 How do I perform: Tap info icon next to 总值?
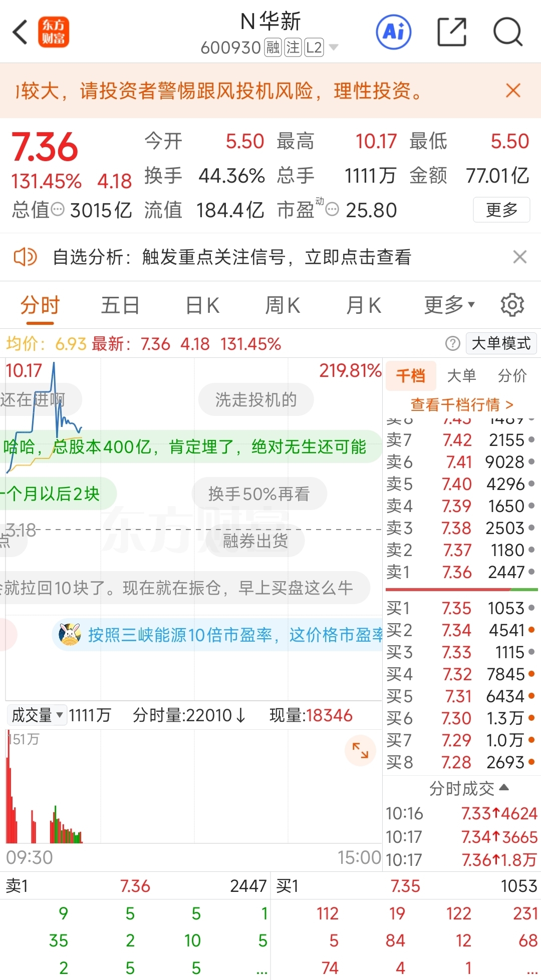pos(58,209)
